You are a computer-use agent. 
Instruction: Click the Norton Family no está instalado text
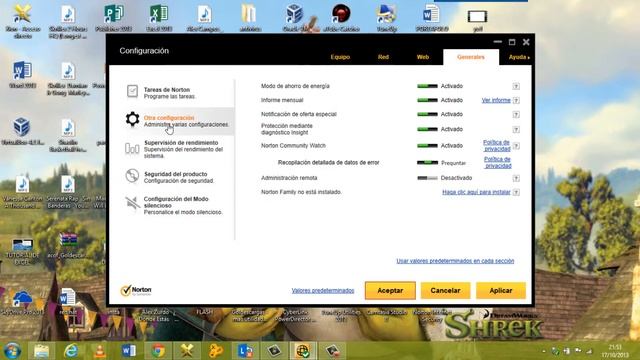tap(301, 192)
